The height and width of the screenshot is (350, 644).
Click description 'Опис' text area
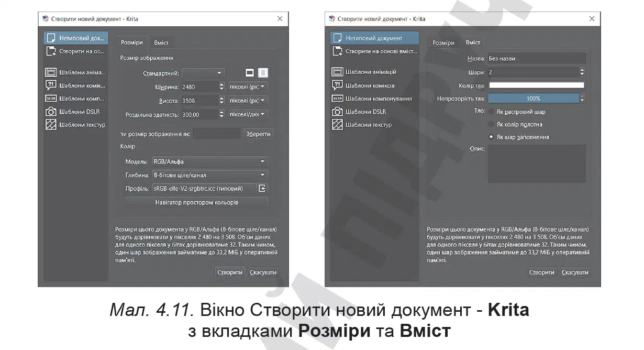pos(537,163)
